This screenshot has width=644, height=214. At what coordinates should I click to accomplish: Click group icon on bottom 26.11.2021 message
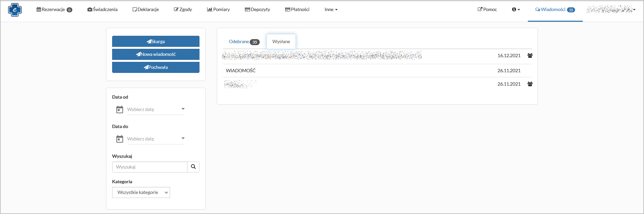[x=530, y=84]
